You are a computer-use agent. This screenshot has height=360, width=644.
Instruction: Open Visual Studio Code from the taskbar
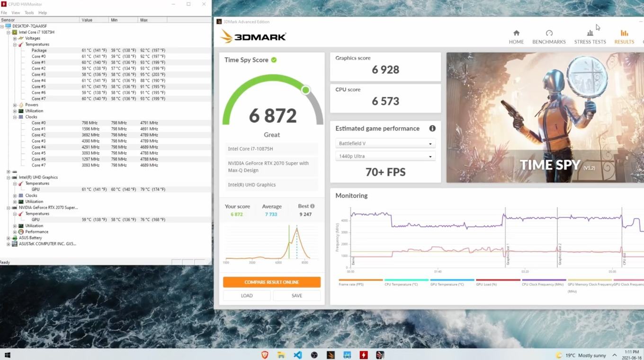click(298, 355)
